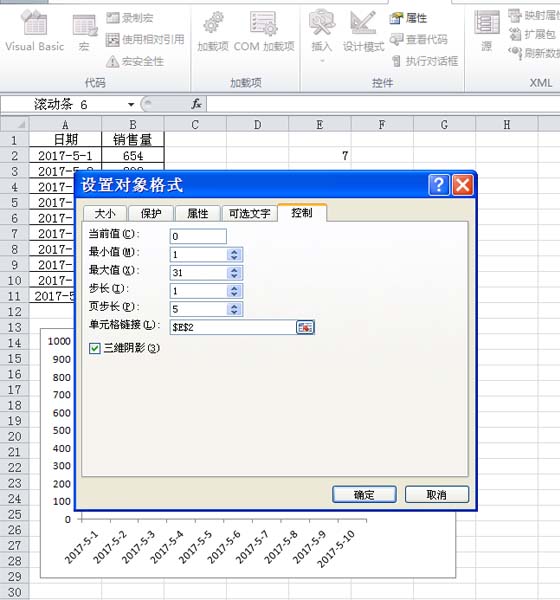Select row 1 header
560x600 pixels.
(x=15, y=140)
